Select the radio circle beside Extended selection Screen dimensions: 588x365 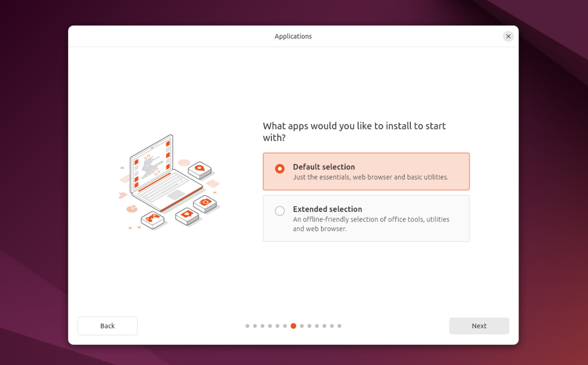point(280,211)
